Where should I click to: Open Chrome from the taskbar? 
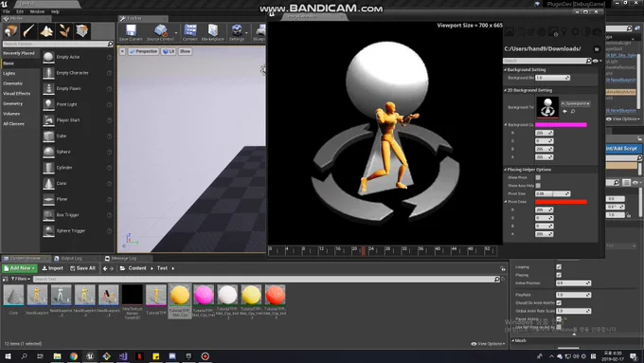pyautogui.click(x=74, y=356)
